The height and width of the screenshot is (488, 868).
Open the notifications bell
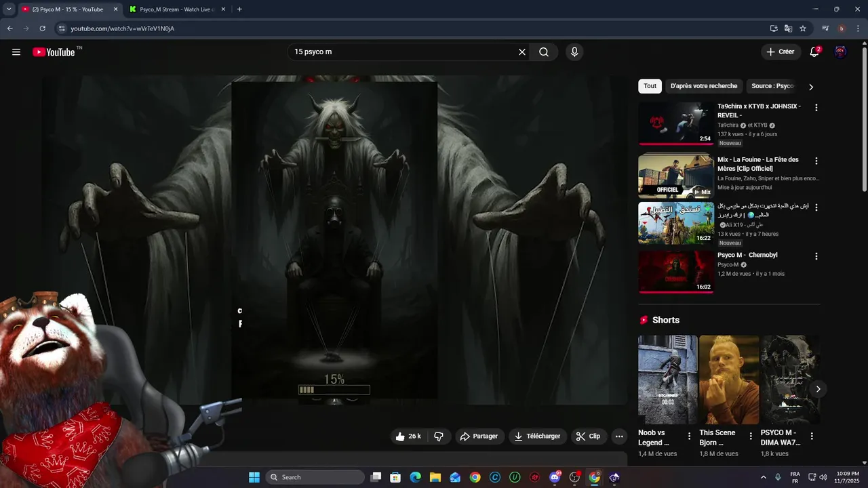tap(815, 52)
